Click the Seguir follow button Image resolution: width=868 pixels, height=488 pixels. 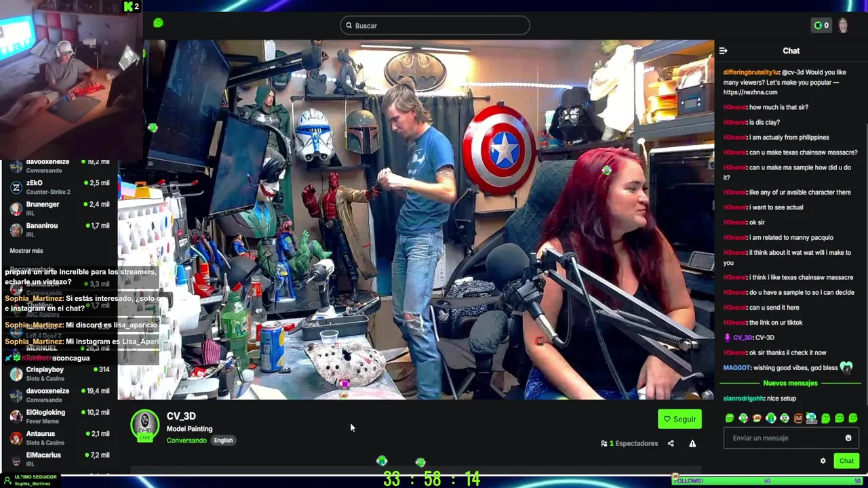pos(679,419)
